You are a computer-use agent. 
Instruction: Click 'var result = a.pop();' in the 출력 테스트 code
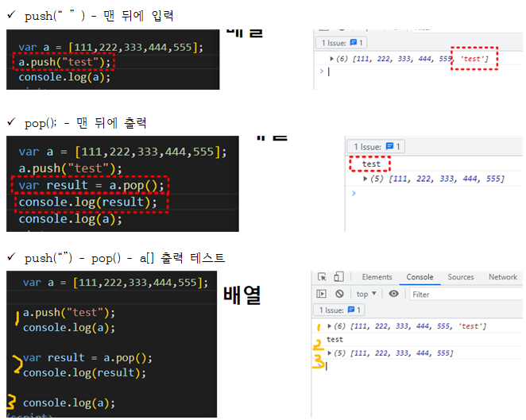click(x=87, y=358)
